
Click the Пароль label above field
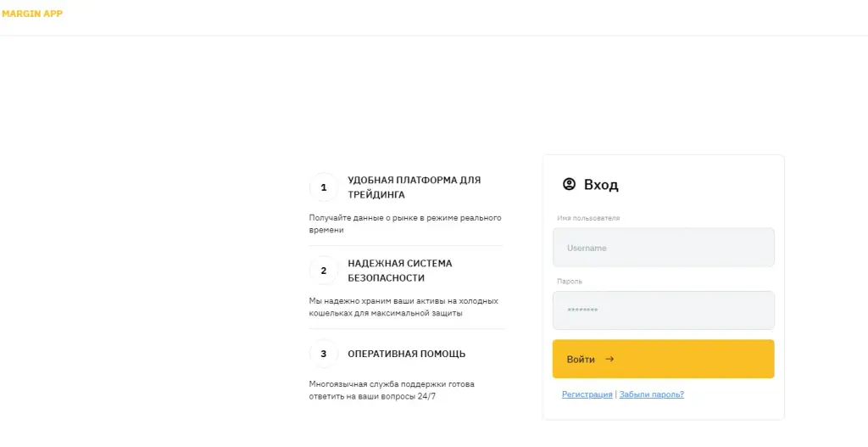pos(570,282)
